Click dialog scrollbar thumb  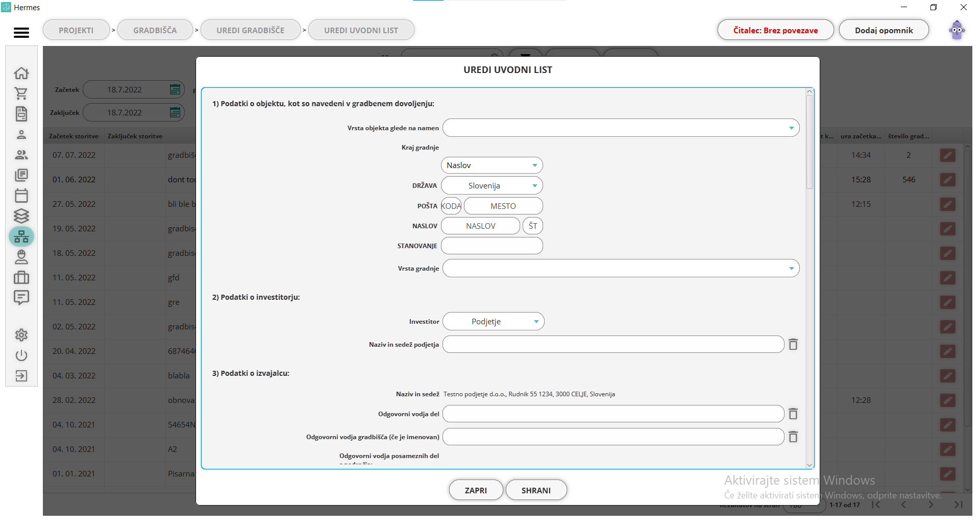tap(810, 142)
